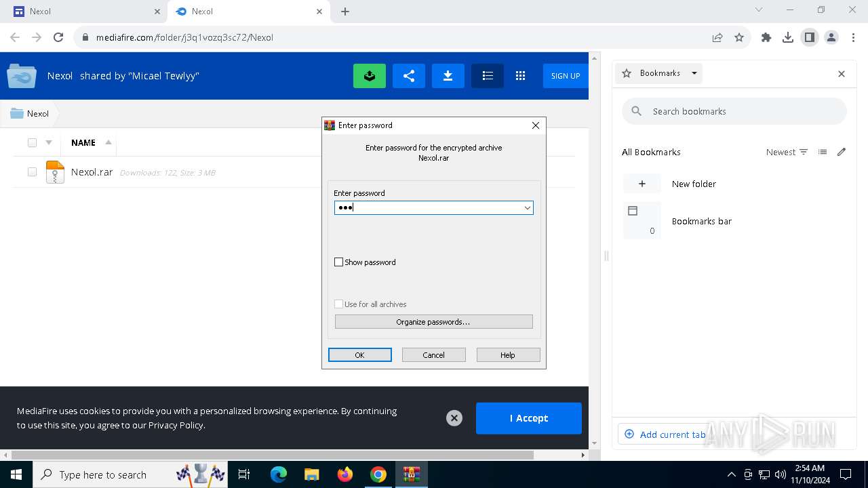Close the Bookmarks side panel
The height and width of the screenshot is (488, 868).
tap(842, 73)
